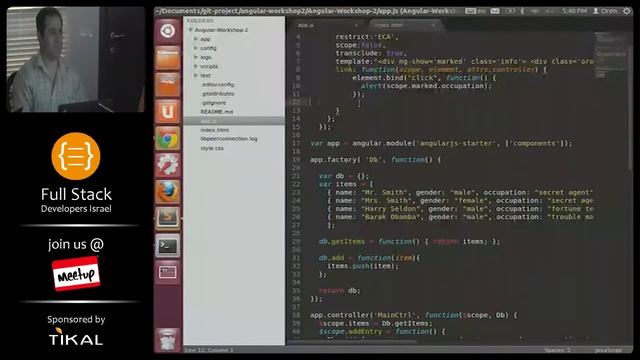Close the second editor tab
Image resolution: width=640 pixels, height=360 pixels.
tap(433, 25)
